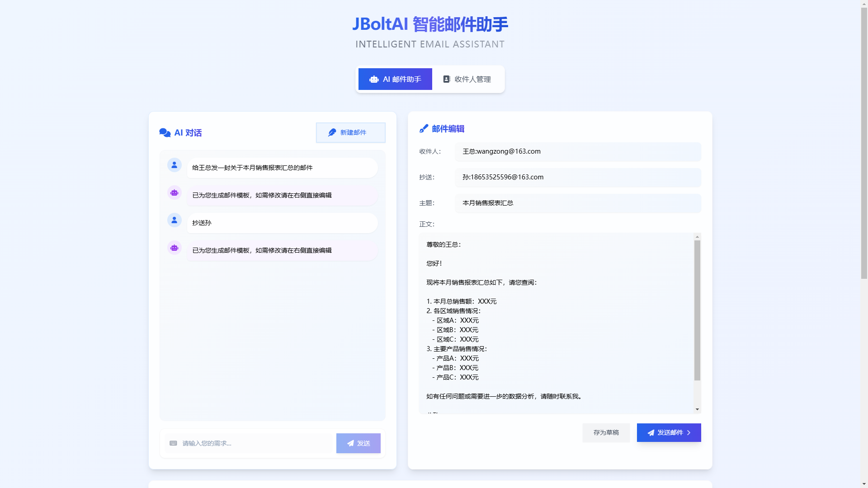Click the body scrollbar up arrow

(697, 237)
